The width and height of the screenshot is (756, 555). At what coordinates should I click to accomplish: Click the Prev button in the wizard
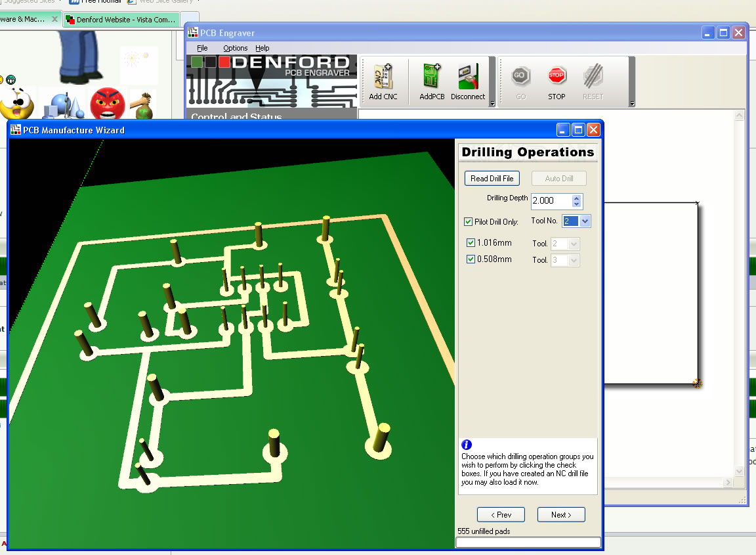[501, 514]
